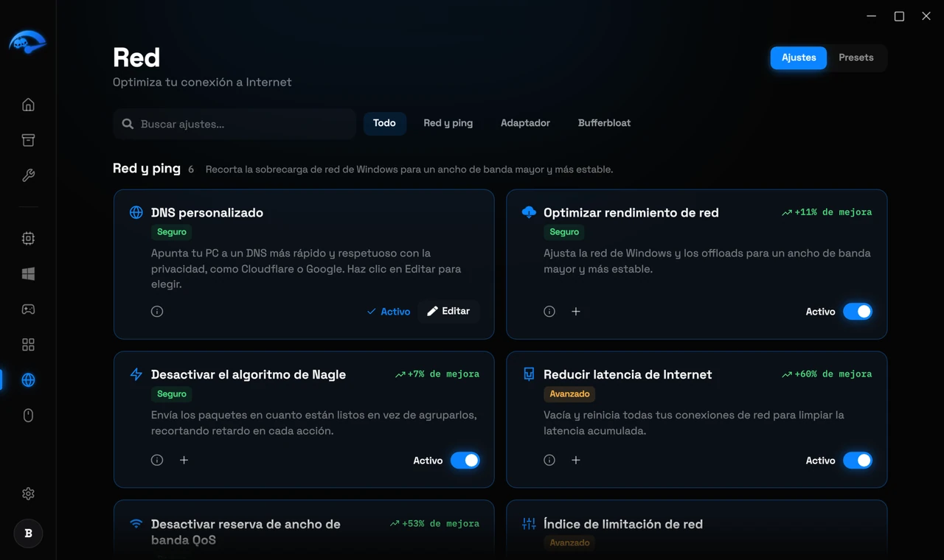
Task: Click in the Buscar ajustes search field
Action: 235,124
